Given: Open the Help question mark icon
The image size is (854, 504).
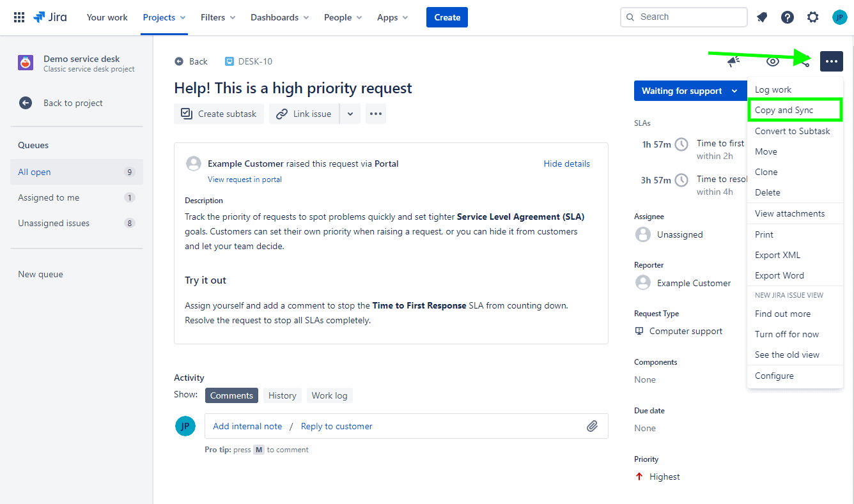Looking at the screenshot, I should (x=787, y=17).
